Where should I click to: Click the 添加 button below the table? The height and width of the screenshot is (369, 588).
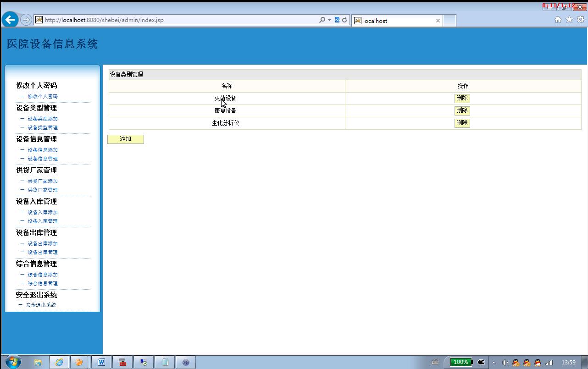click(126, 139)
